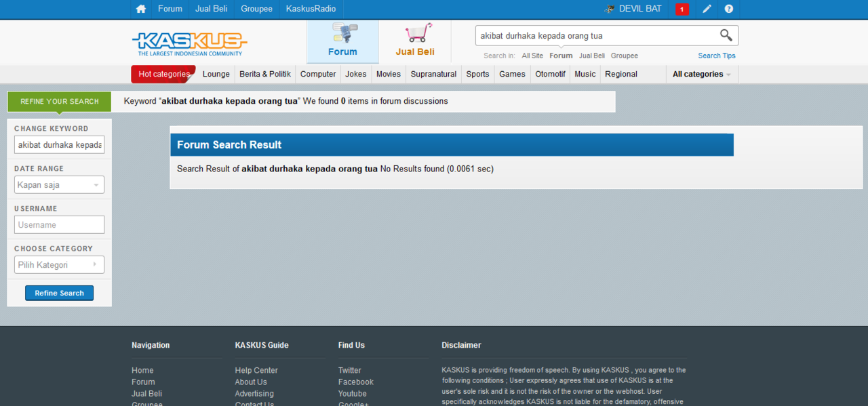
Task: Open the DEVIL BAT username menu
Action: 640,9
